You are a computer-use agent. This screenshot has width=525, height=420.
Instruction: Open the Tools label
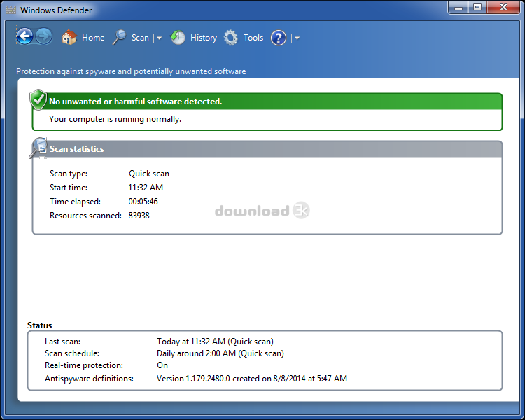(x=253, y=38)
